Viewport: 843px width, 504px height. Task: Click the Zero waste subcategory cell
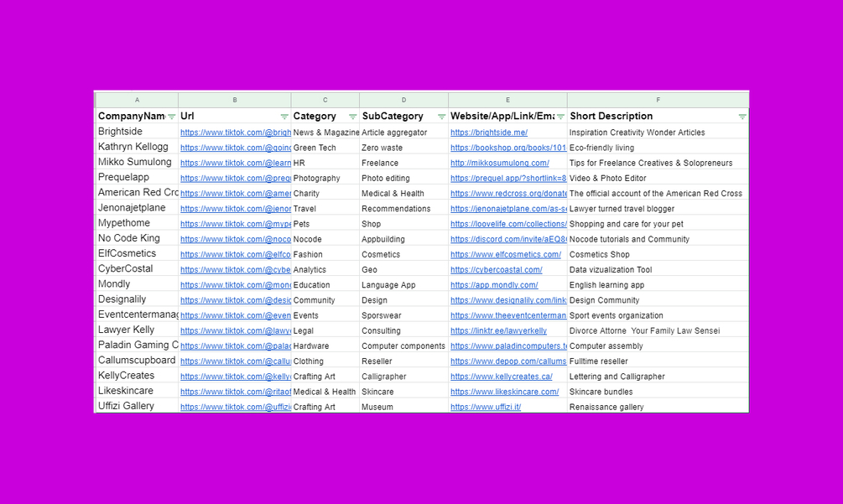[x=403, y=148]
